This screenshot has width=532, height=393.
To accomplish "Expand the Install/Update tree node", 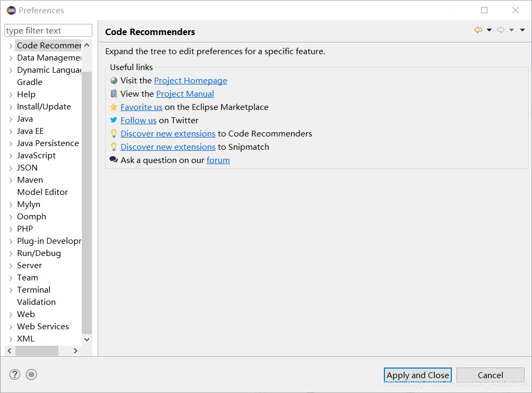I will click(x=11, y=107).
